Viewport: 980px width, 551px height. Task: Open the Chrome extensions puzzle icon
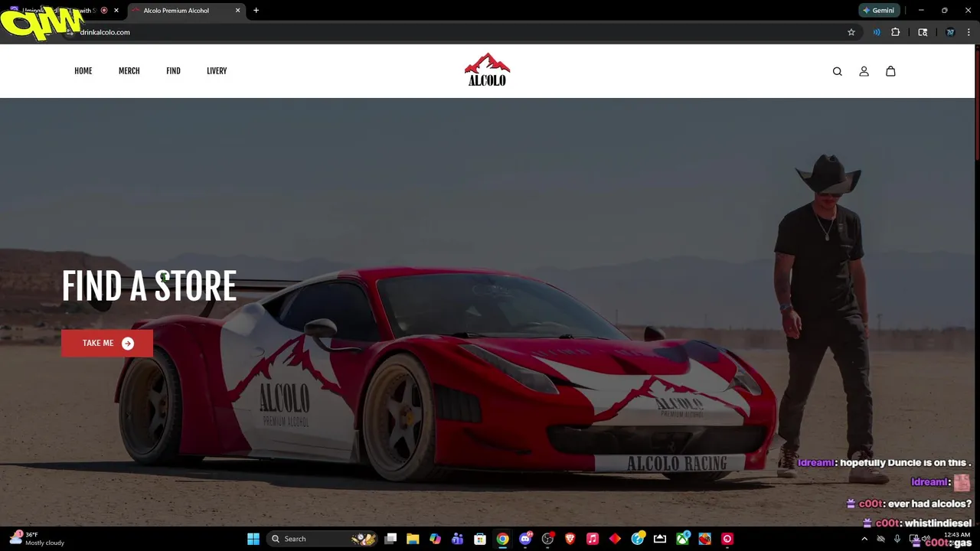(x=896, y=32)
